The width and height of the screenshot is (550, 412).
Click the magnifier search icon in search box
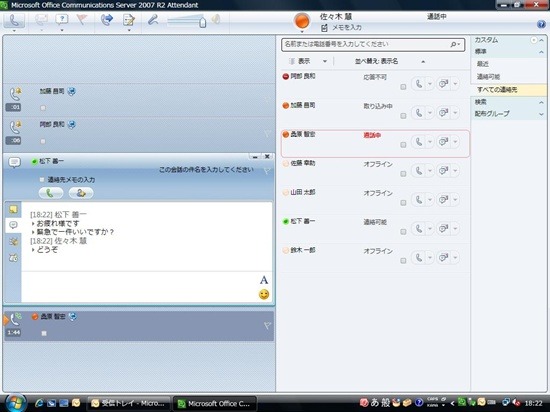[x=453, y=45]
